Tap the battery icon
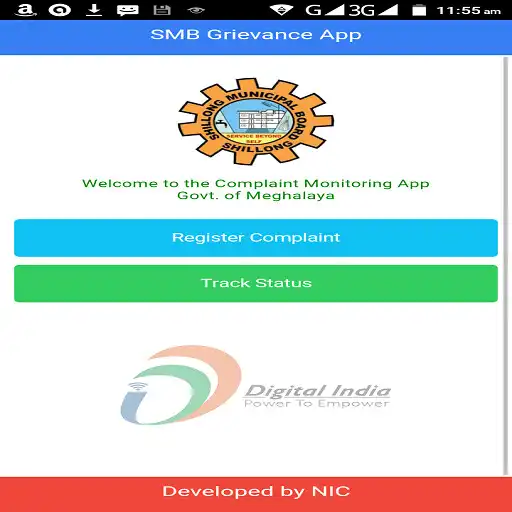 click(419, 10)
